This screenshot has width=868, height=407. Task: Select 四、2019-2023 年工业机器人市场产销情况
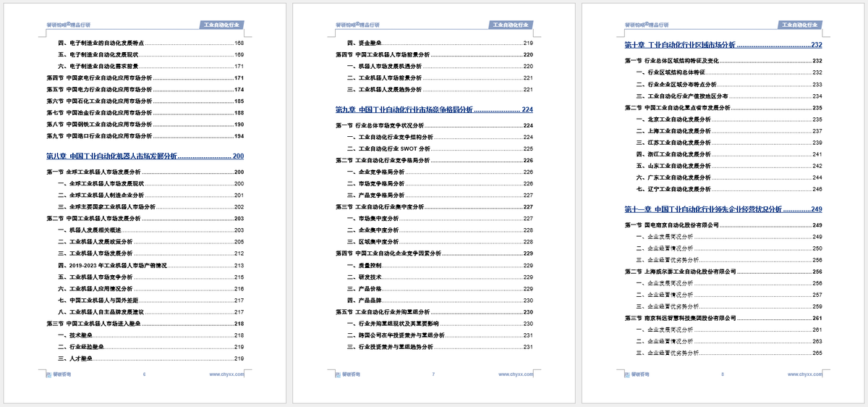150,266
